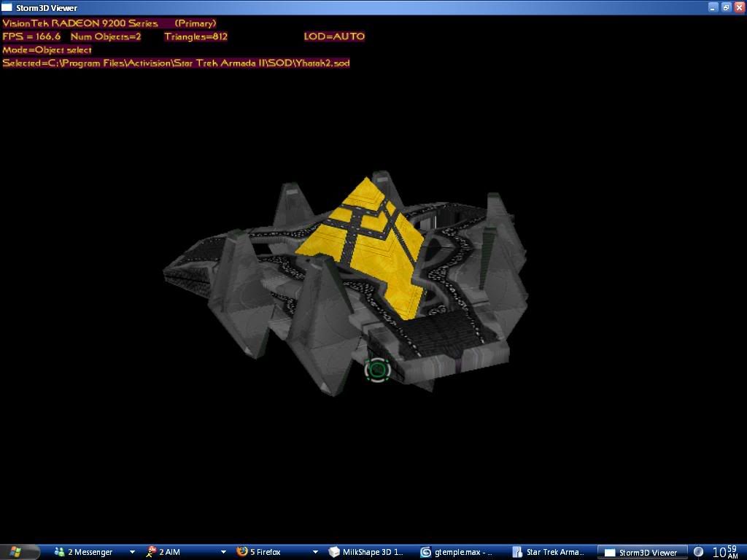Click the Selected file path text
Screen dimensions: 747x560
click(x=176, y=63)
